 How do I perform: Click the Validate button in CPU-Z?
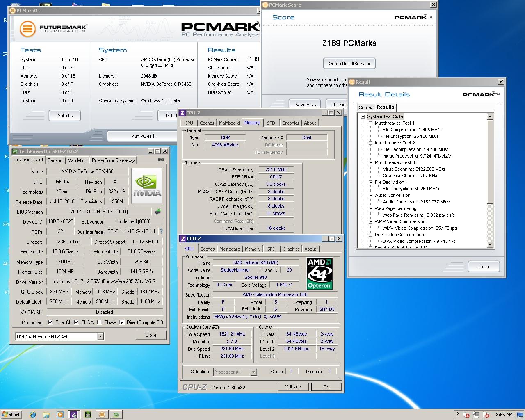(x=293, y=387)
